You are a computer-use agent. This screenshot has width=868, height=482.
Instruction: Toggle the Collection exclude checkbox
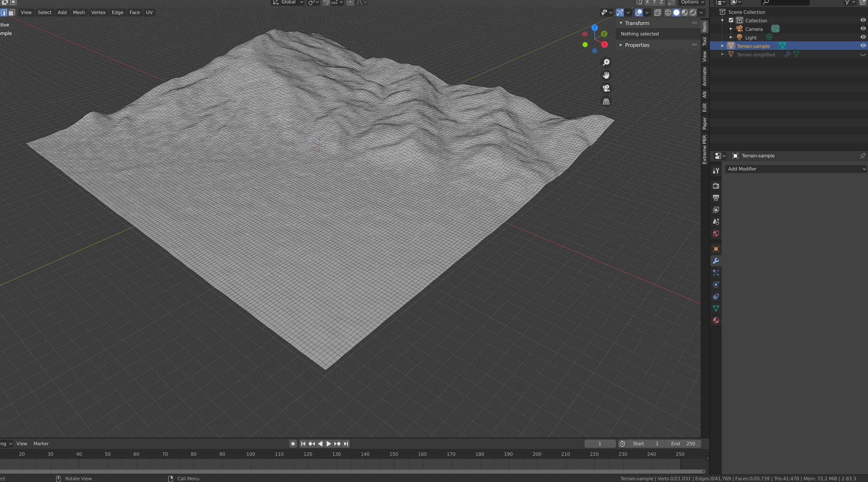tap(731, 20)
